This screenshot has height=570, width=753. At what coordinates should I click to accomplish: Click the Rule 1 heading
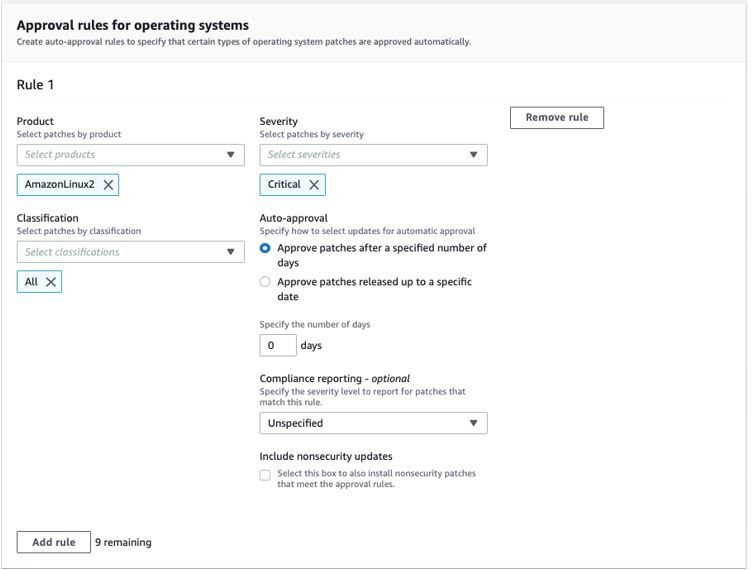point(35,85)
